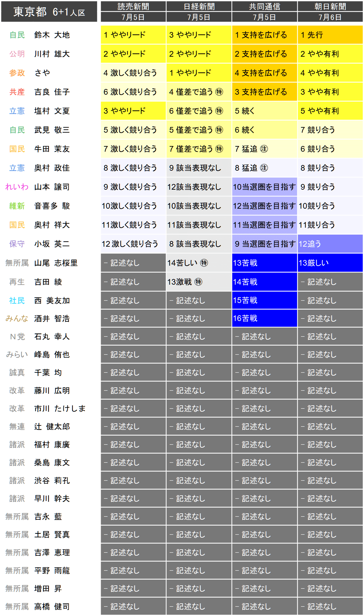Click the 14苦しい cell under 日経新聞
Viewport: 364px width, 616px height.
click(x=199, y=263)
